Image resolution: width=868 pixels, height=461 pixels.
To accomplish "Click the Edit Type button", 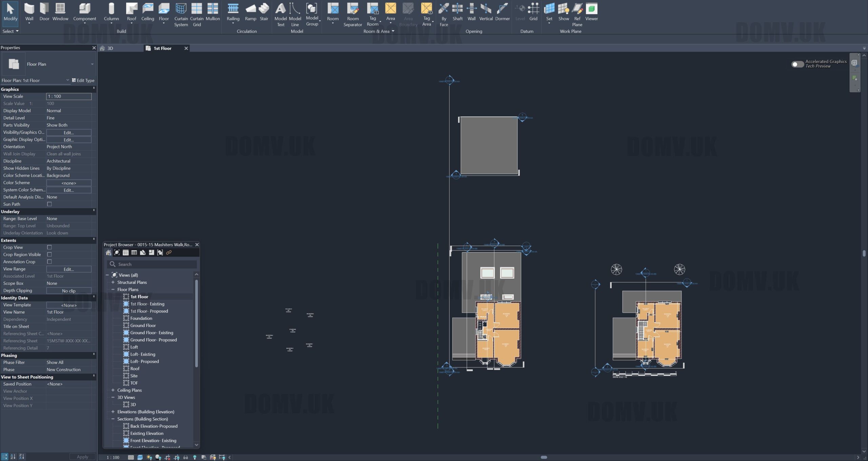I will [83, 80].
